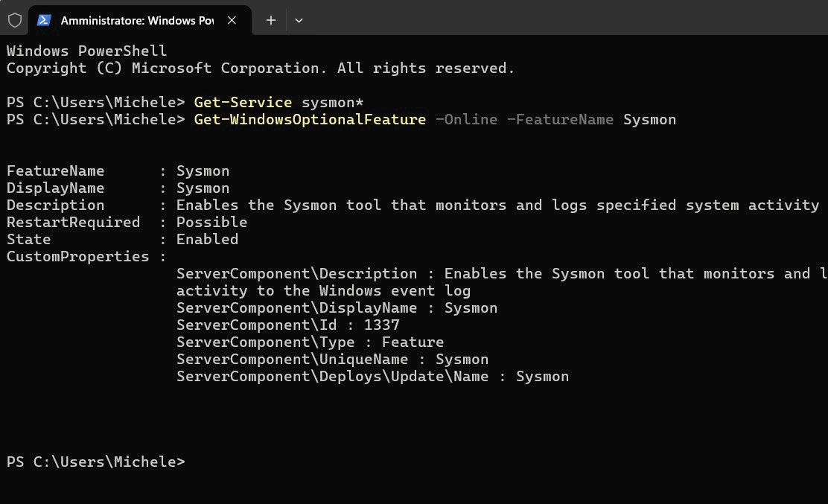The image size is (828, 504).
Task: Click the CustomProperties label
Action: tap(78, 257)
